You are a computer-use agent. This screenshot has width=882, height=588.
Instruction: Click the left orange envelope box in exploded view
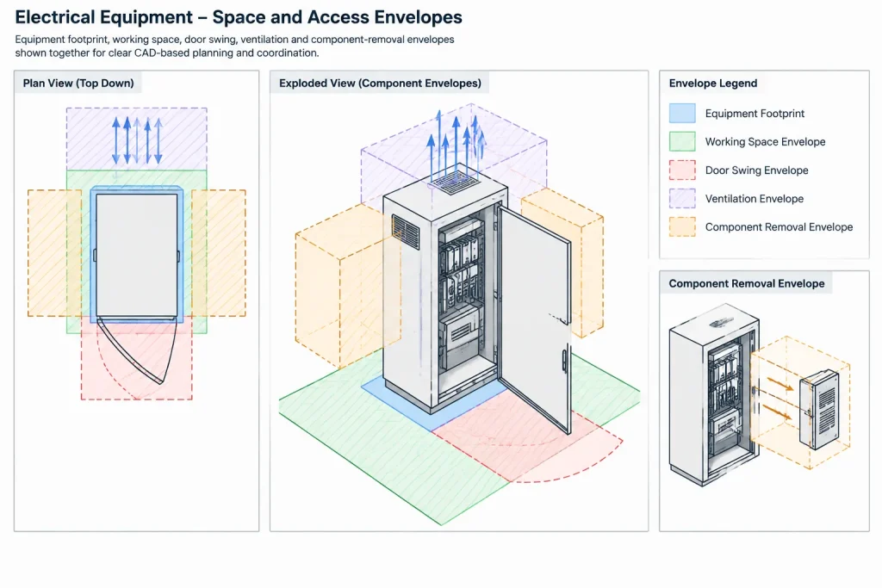tap(339, 287)
